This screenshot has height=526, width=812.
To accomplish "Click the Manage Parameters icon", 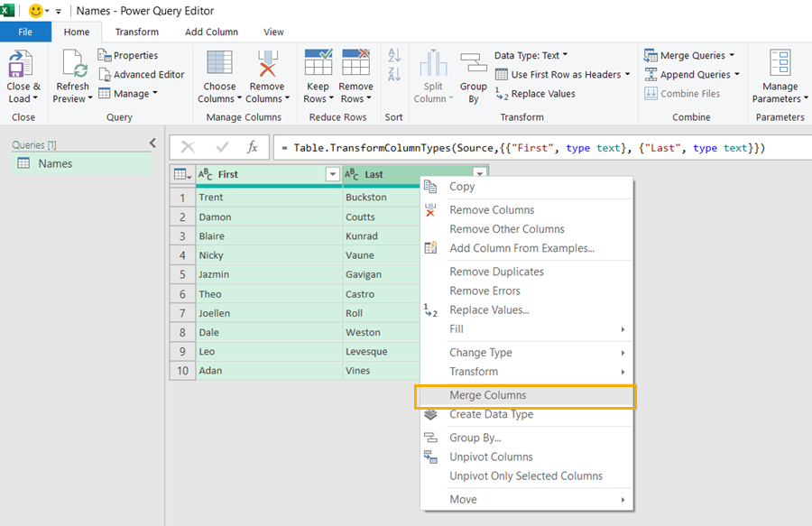I will [780, 63].
